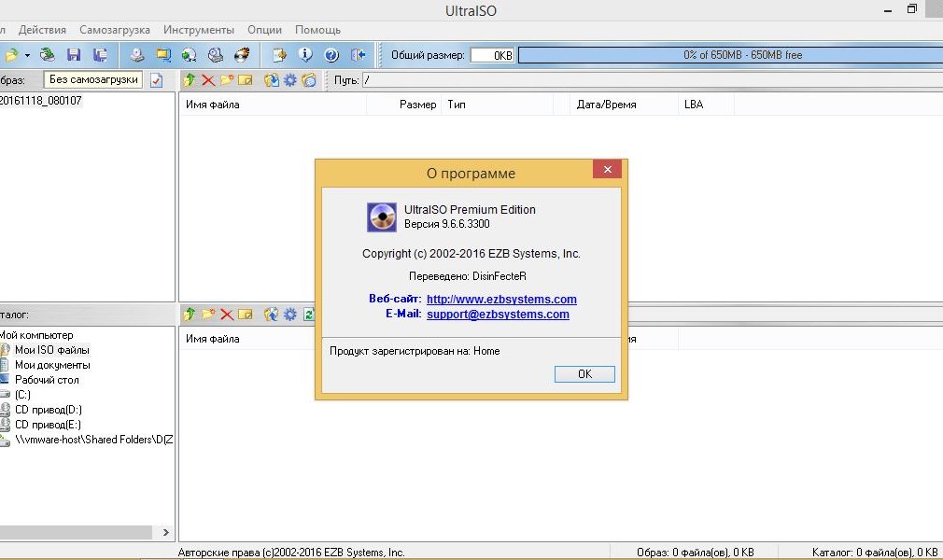Click the blue Info balloon icon in toolbar

pyautogui.click(x=305, y=55)
